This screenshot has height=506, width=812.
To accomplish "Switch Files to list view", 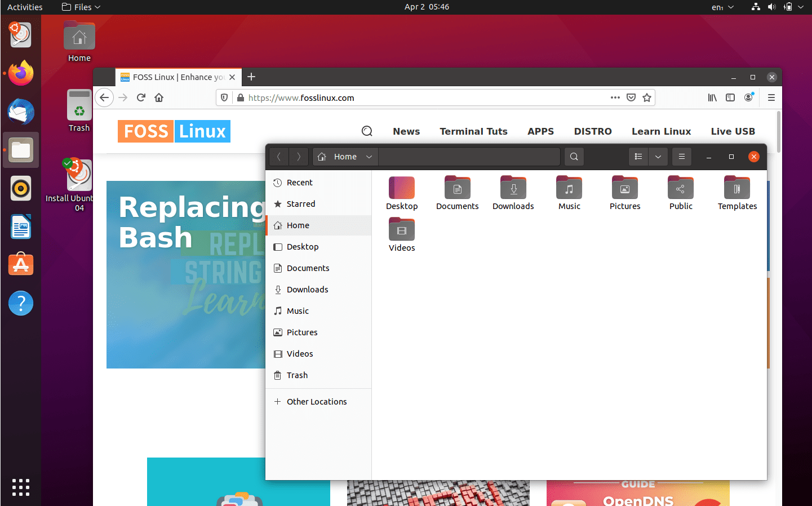I will (638, 157).
